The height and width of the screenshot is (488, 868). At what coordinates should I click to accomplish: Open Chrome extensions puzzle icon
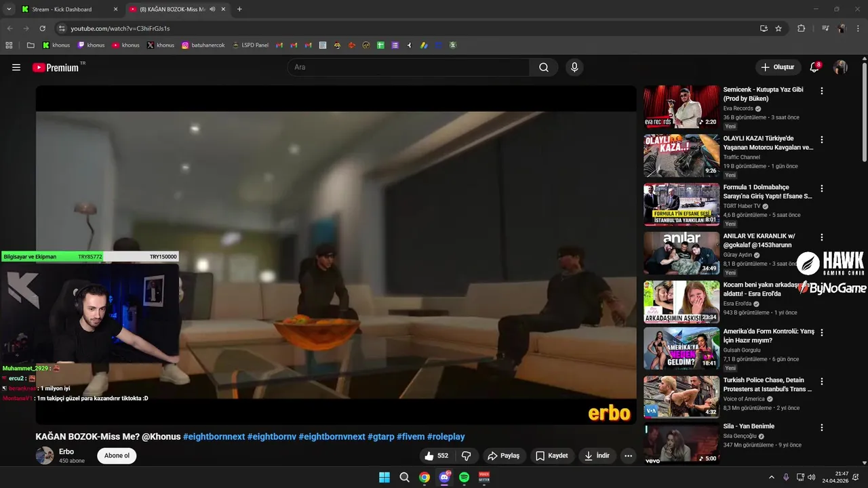tap(802, 28)
